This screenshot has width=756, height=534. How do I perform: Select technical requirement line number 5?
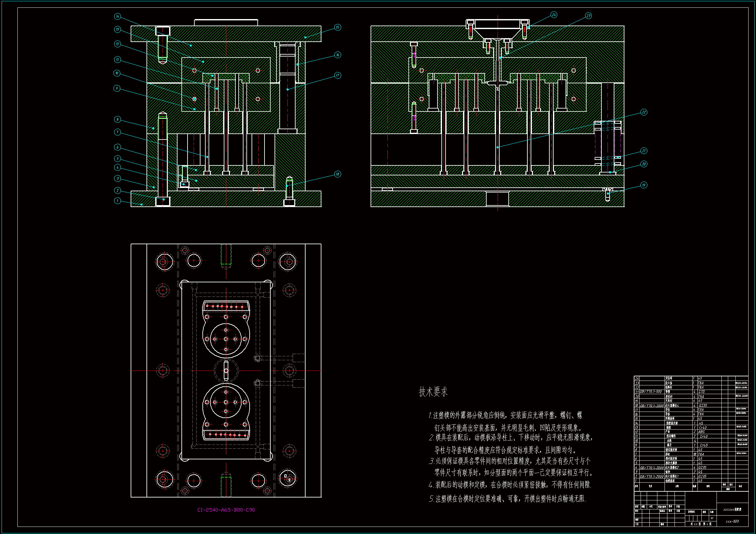pos(507,499)
